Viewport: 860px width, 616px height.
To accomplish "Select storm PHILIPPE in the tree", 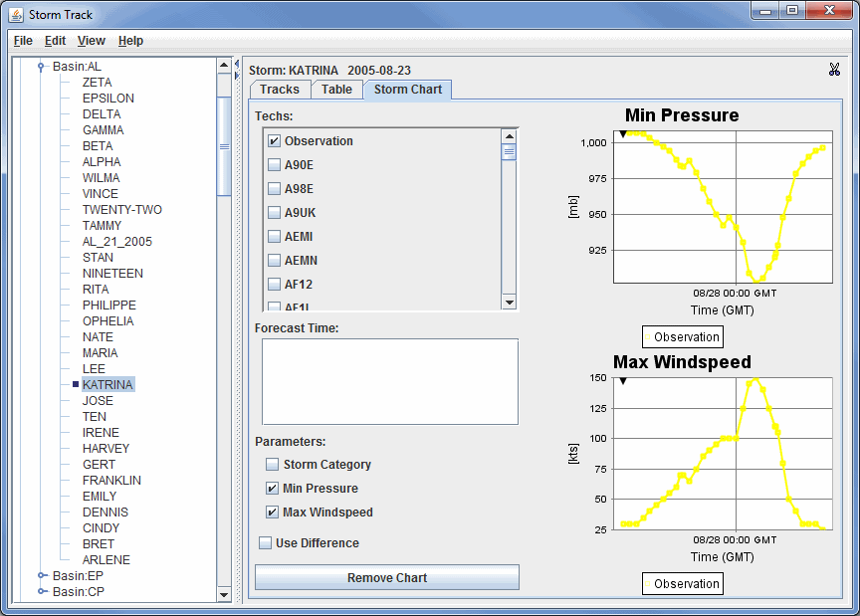I will [109, 305].
